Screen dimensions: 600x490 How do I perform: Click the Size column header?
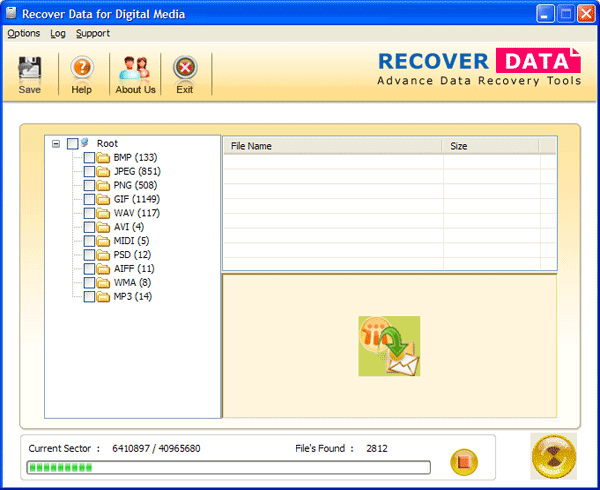tap(490, 146)
